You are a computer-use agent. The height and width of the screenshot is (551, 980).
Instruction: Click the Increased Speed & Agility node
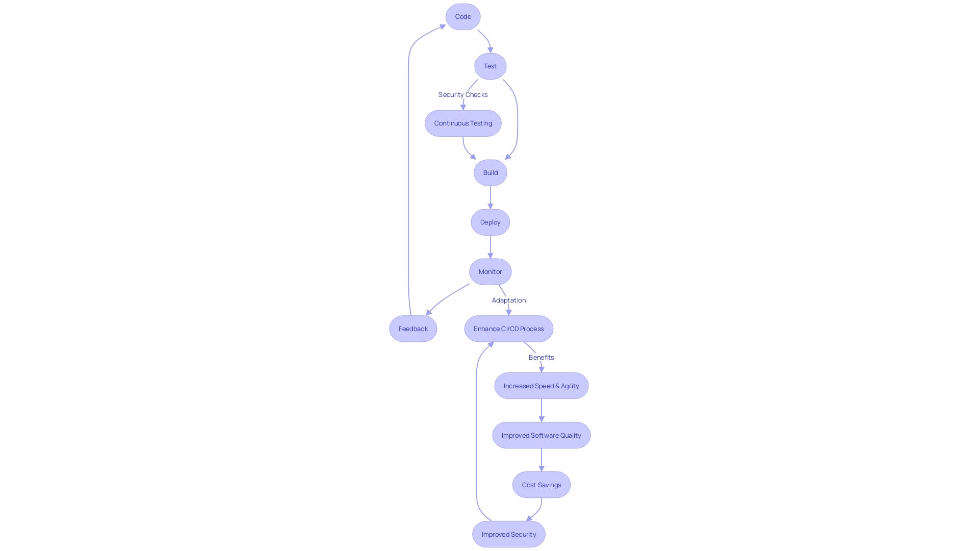(541, 386)
